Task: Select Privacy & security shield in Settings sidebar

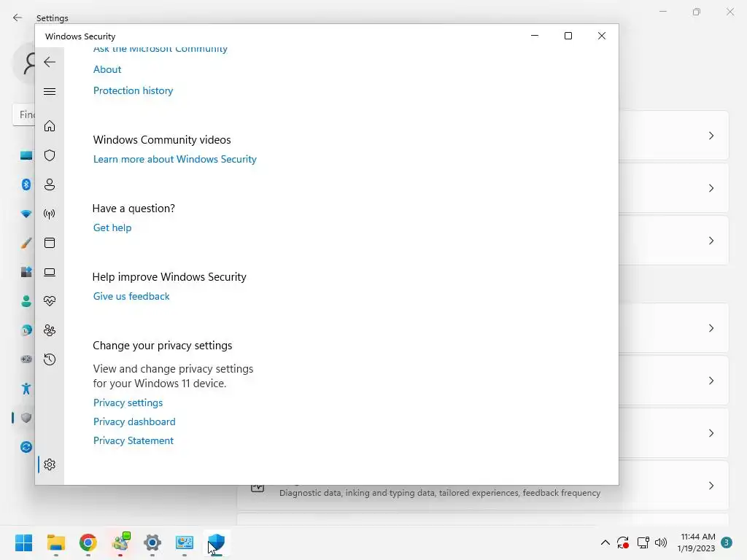Action: point(26,418)
